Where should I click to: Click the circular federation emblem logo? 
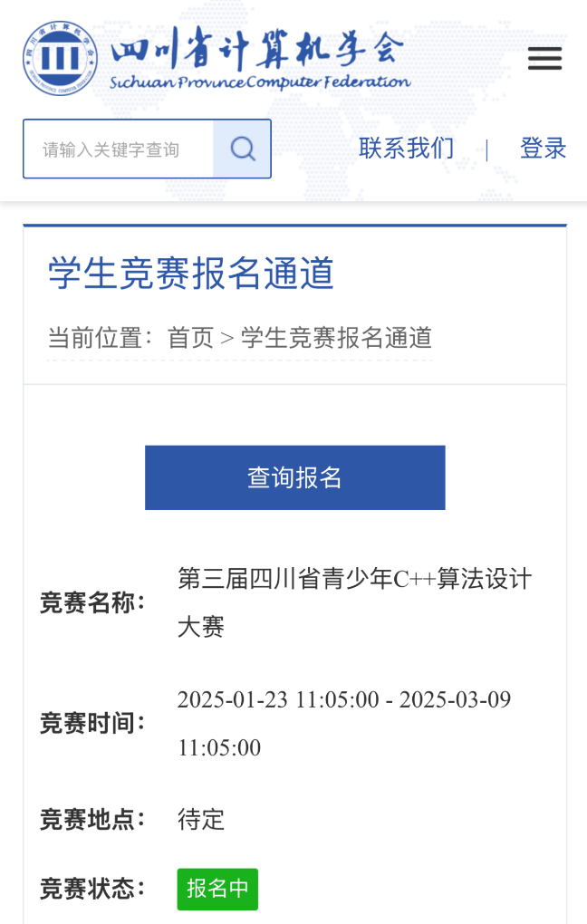point(60,58)
